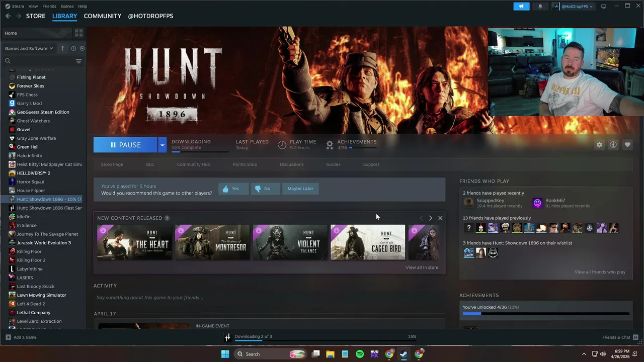Open the Store Page link

(x=112, y=164)
